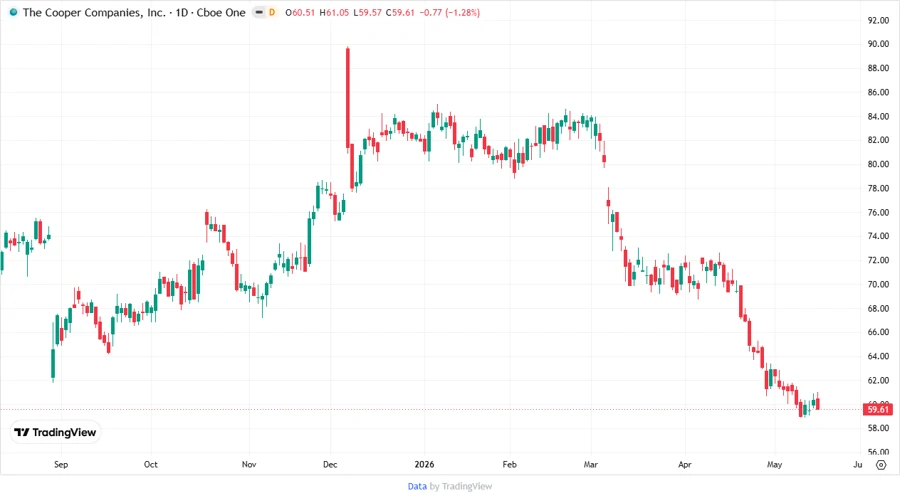Viewport: 900px width, 498px height.
Task: Click the 66.00 price axis label
Action: 878,332
